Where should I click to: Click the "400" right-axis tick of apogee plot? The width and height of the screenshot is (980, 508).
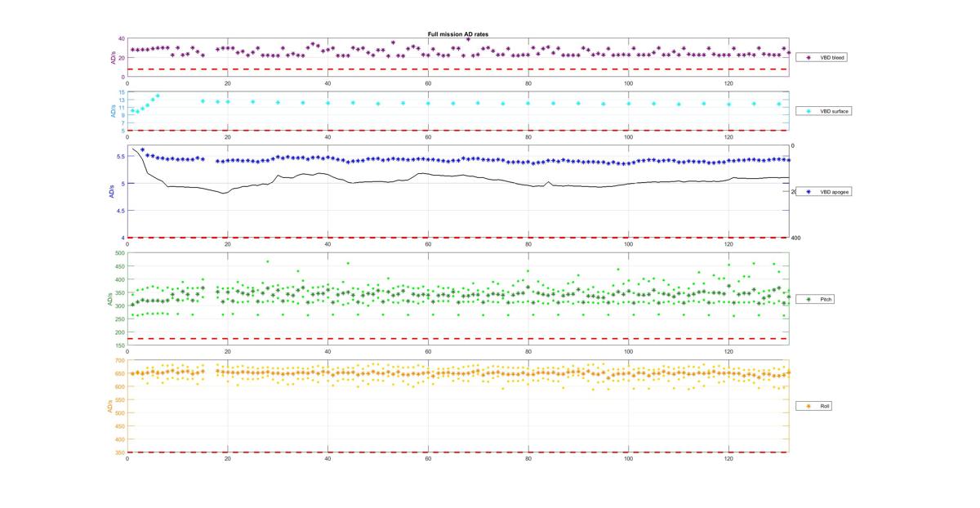click(796, 238)
